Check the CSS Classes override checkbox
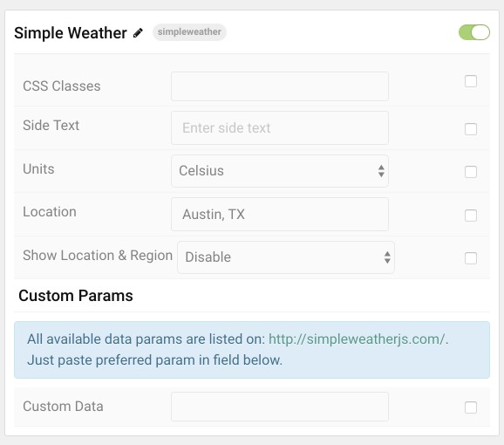The height and width of the screenshot is (445, 504). coord(471,81)
